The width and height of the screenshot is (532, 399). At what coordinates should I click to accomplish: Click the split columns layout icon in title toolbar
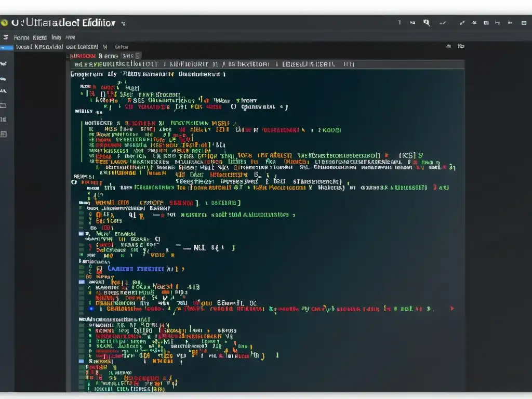[x=486, y=23]
